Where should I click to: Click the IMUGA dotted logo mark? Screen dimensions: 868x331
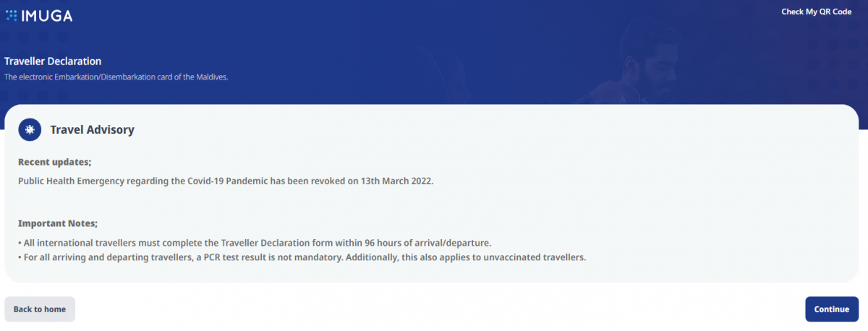point(11,15)
